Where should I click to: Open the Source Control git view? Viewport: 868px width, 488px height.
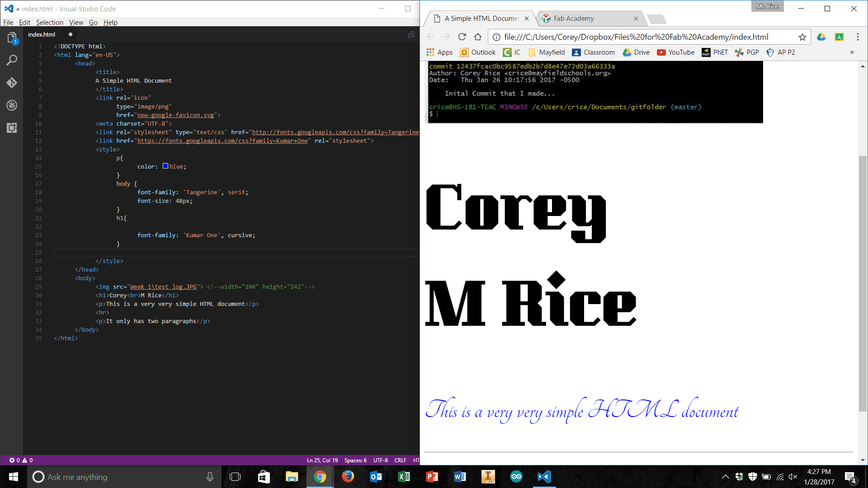tap(12, 83)
